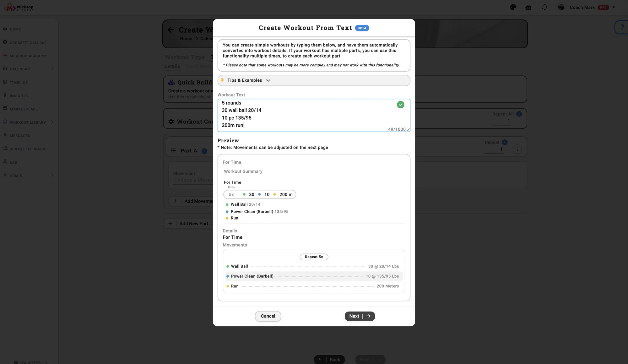
Task: Expand the Workout Library chevron
Action: 52,122
